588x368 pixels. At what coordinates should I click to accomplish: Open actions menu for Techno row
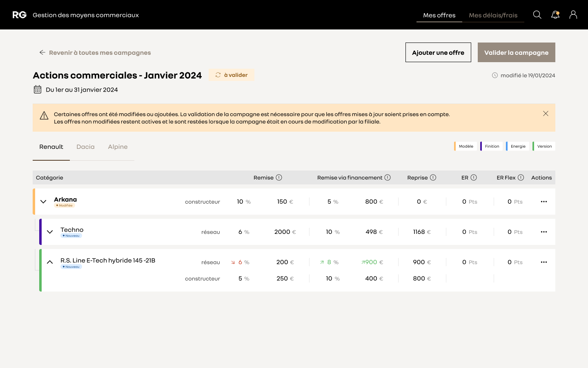544,232
